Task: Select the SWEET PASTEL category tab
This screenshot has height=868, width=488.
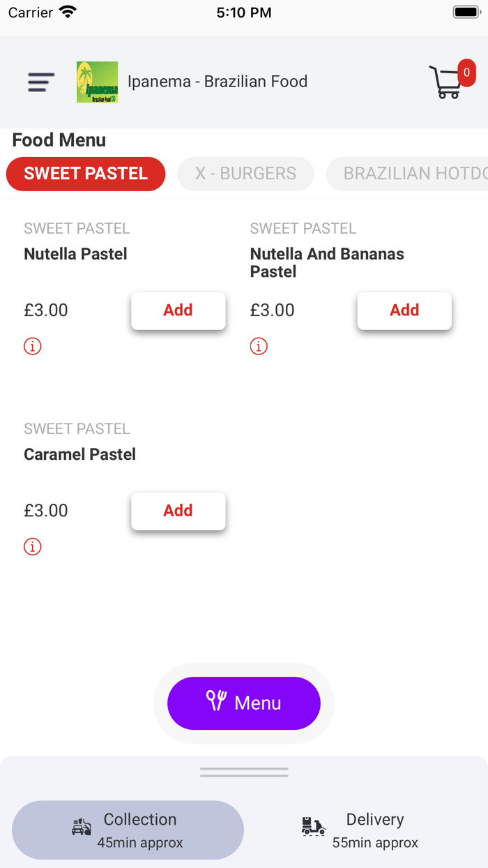Action: 86,174
